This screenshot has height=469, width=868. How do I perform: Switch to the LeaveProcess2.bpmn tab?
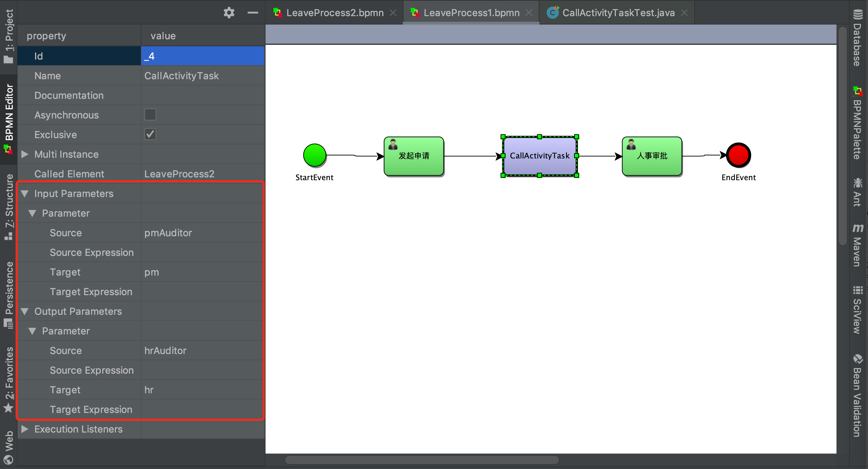click(x=334, y=13)
